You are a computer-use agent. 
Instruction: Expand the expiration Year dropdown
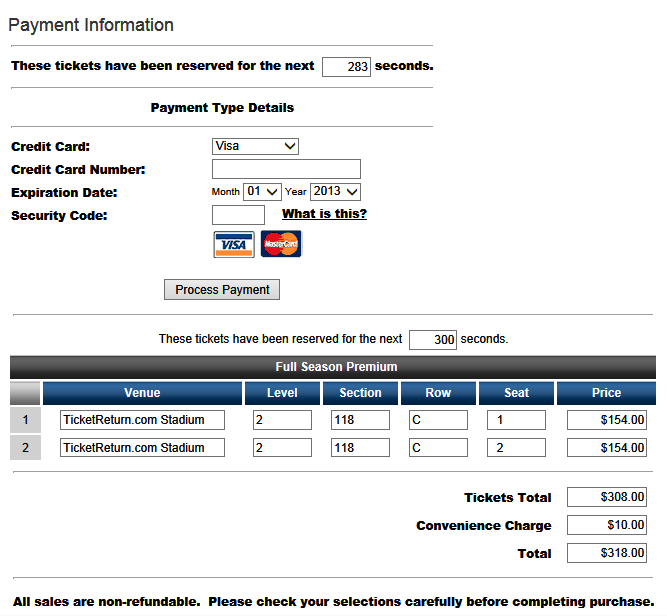(x=335, y=191)
